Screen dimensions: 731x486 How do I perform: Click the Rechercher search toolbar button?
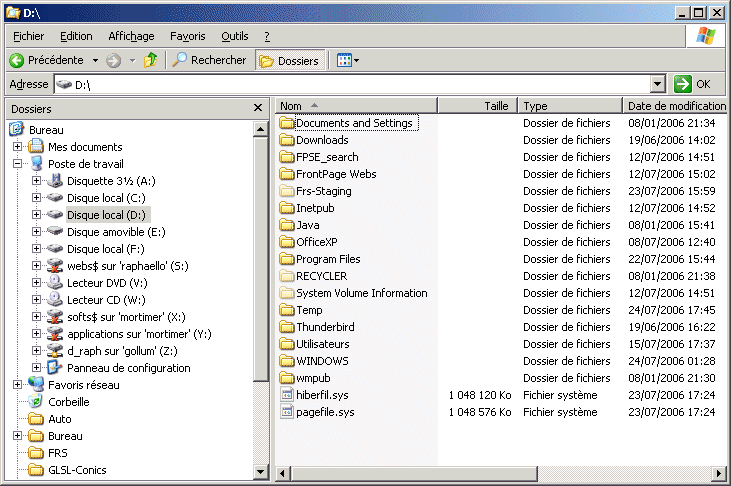[x=209, y=60]
